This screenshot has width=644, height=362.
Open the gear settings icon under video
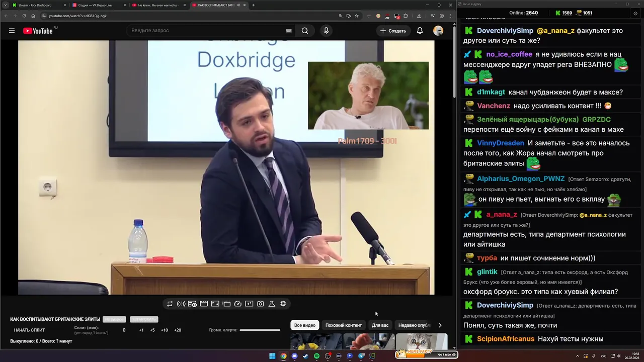283,304
